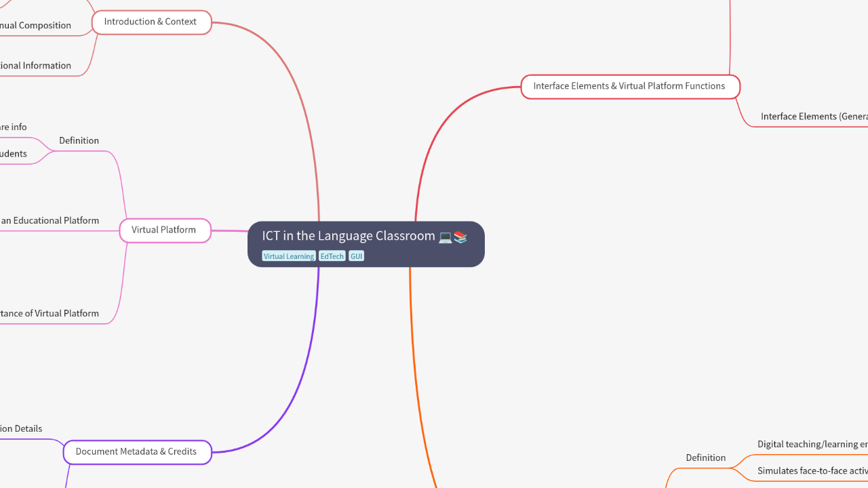Screen dimensions: 868x488
Task: Click the Share info leaf under Definition
Action: click(x=13, y=127)
